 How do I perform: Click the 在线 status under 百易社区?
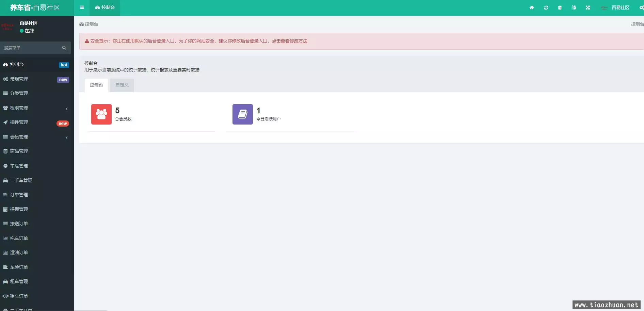pyautogui.click(x=27, y=31)
